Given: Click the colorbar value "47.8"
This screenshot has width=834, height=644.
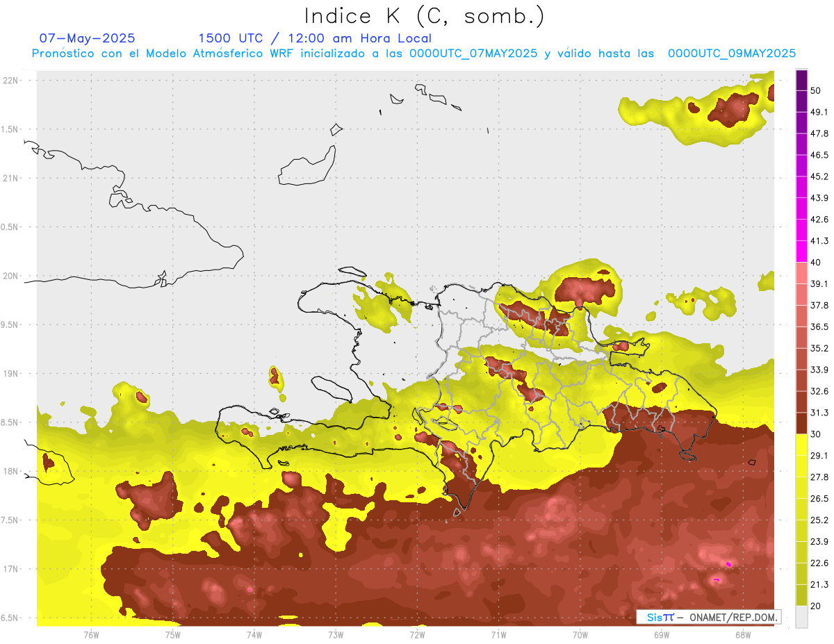Looking at the screenshot, I should click(x=819, y=133).
